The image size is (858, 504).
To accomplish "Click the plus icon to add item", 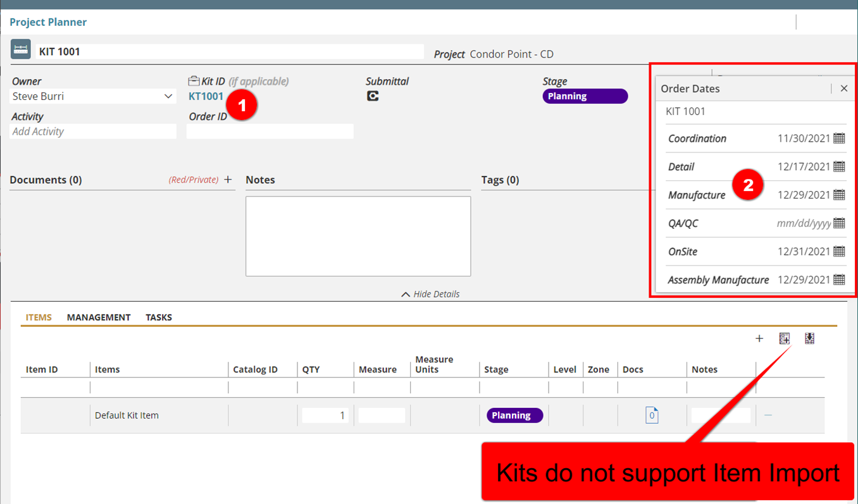I will click(759, 339).
